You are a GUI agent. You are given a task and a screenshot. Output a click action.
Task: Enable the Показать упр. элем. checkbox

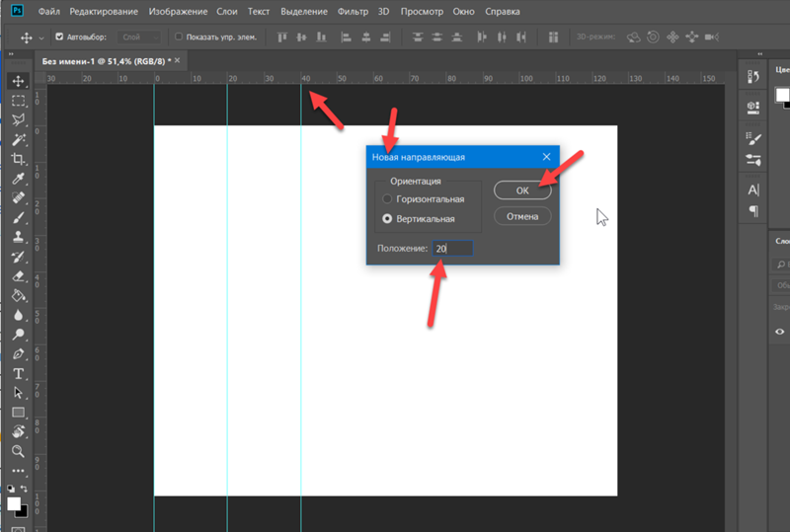pyautogui.click(x=178, y=37)
